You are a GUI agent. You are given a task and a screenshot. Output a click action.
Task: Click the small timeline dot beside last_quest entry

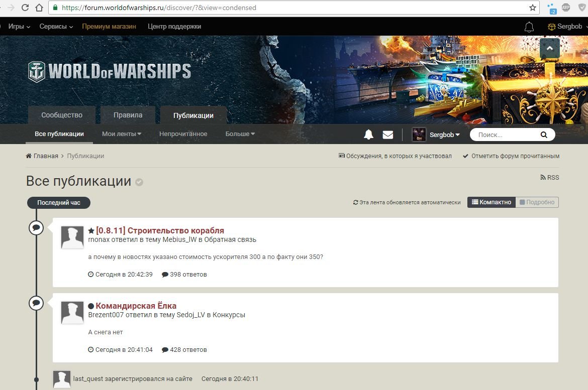pyautogui.click(x=36, y=379)
